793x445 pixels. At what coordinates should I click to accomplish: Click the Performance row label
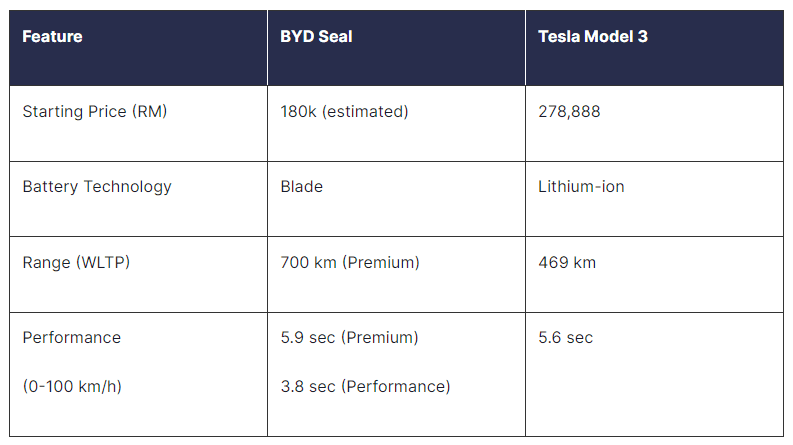72,337
